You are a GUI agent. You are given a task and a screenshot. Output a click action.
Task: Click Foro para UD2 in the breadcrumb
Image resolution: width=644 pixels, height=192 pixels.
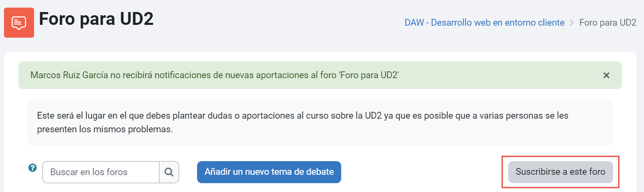(608, 22)
